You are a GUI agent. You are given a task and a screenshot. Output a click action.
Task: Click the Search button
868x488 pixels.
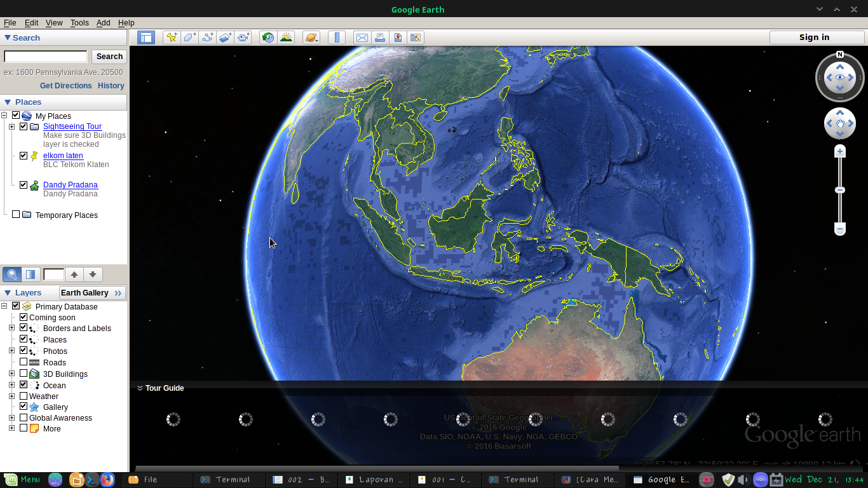[109, 57]
